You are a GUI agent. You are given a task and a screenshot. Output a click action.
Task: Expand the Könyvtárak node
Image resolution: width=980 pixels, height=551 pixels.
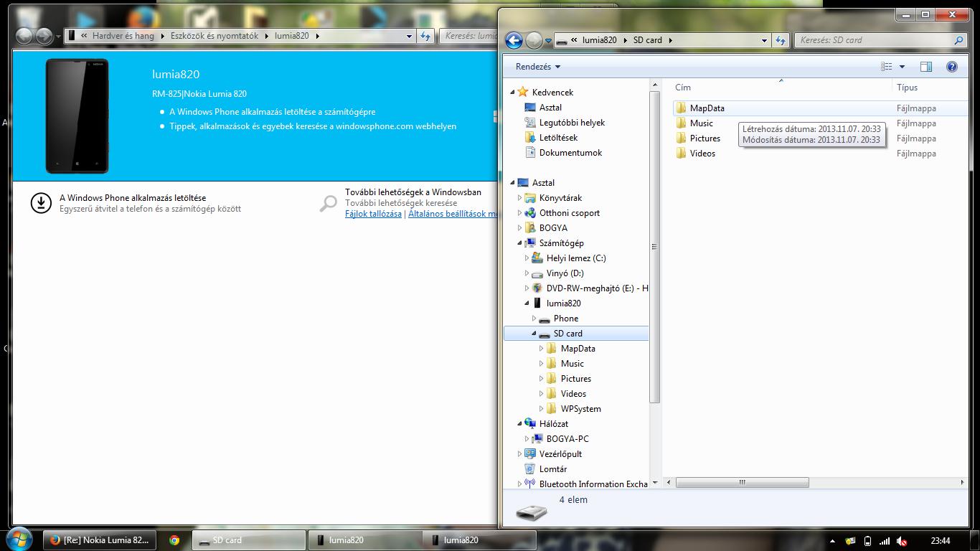(519, 198)
